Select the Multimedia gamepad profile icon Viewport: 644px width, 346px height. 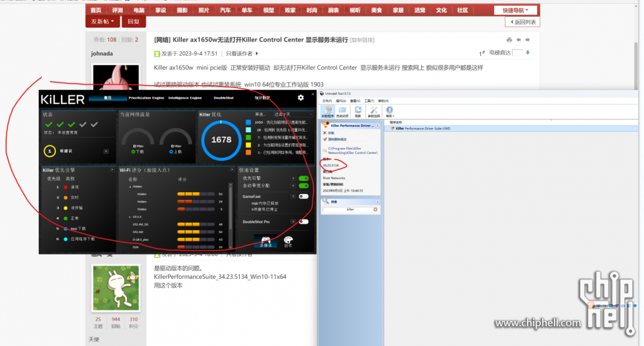click(x=265, y=241)
